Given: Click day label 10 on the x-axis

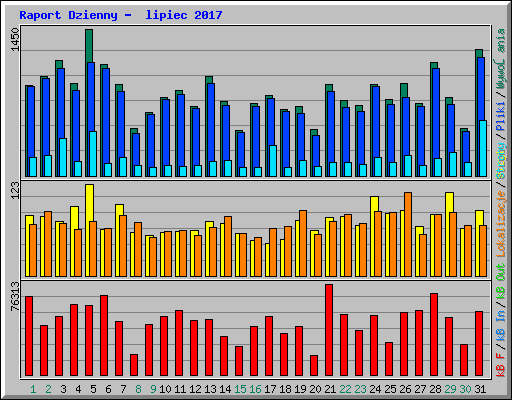Looking at the screenshot, I should 165,389.
